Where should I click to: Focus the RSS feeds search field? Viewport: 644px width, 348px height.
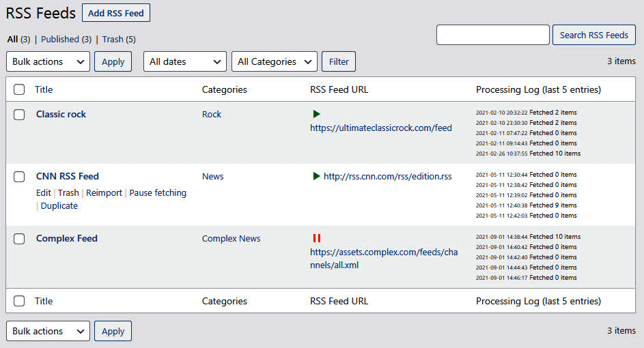(x=493, y=35)
